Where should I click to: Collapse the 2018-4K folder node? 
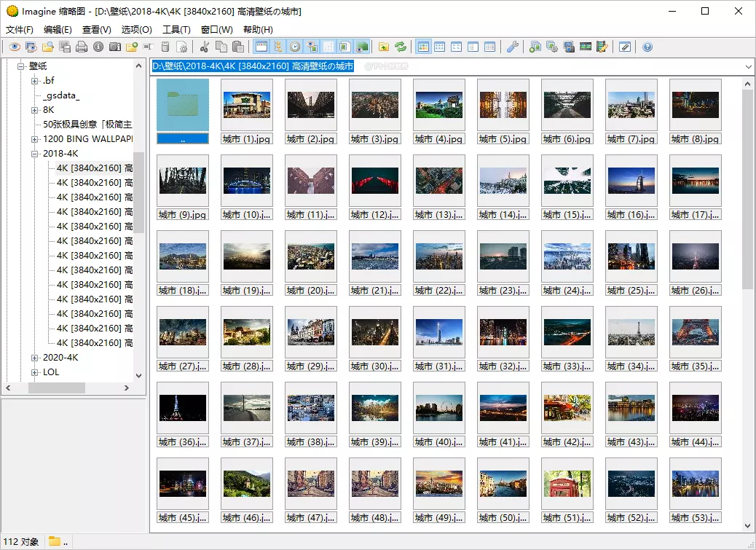coord(34,154)
